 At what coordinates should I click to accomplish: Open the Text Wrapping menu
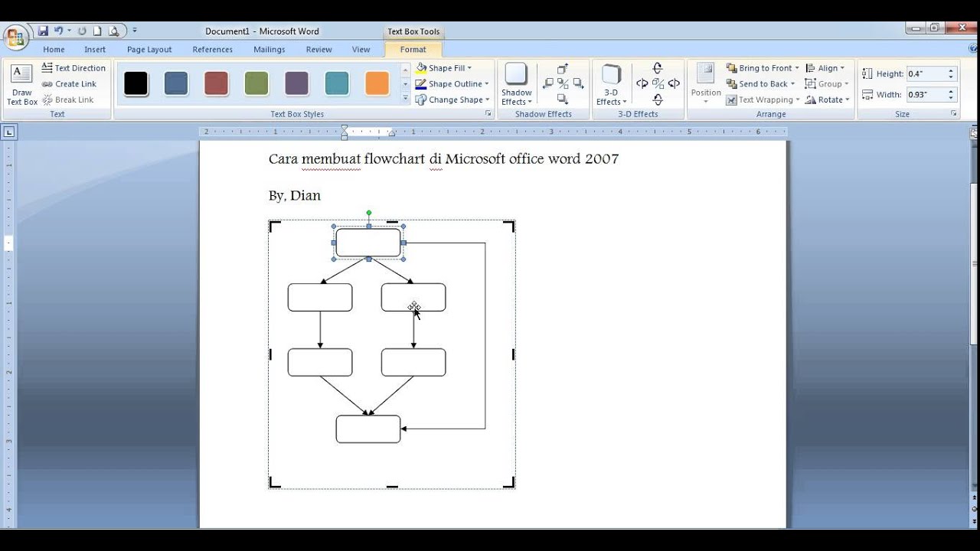763,100
